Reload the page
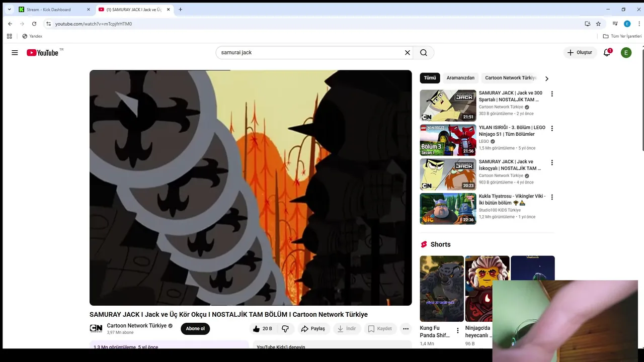 (x=34, y=24)
